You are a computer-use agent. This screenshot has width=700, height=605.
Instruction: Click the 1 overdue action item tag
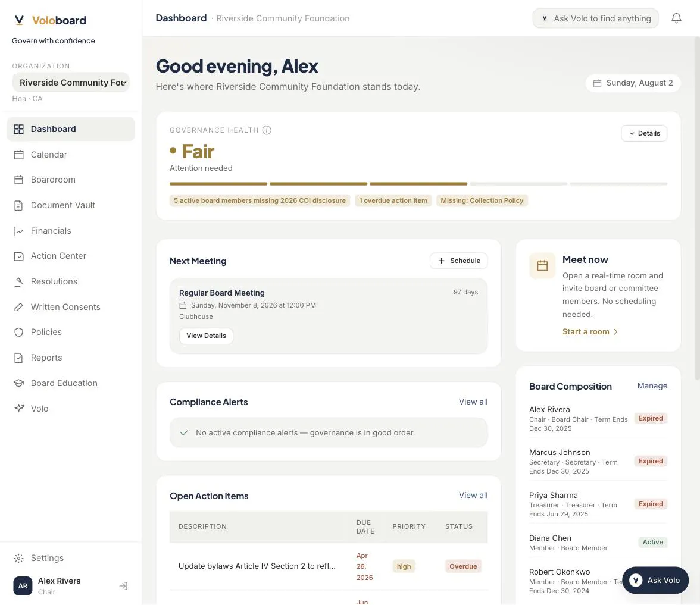(x=393, y=201)
